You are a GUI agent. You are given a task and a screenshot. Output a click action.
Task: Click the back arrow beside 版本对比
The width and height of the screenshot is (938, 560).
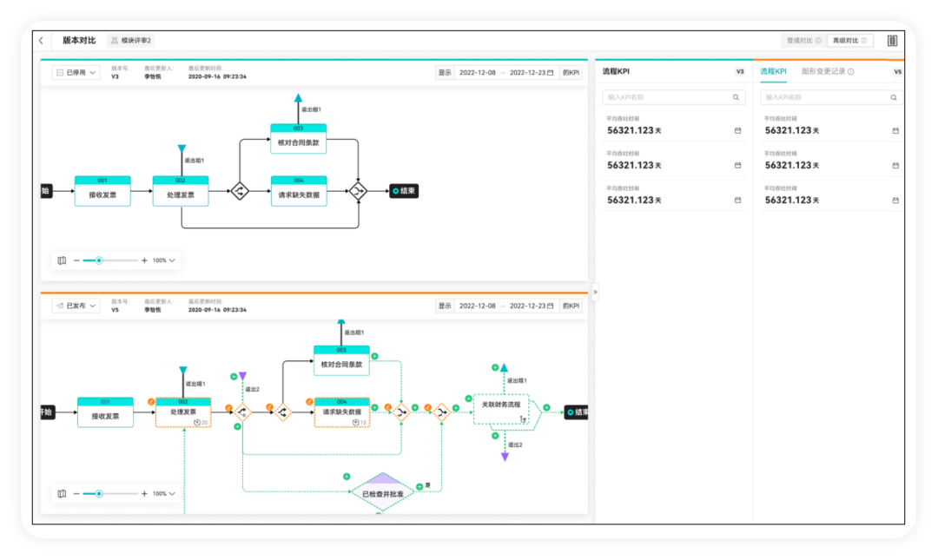tap(41, 41)
